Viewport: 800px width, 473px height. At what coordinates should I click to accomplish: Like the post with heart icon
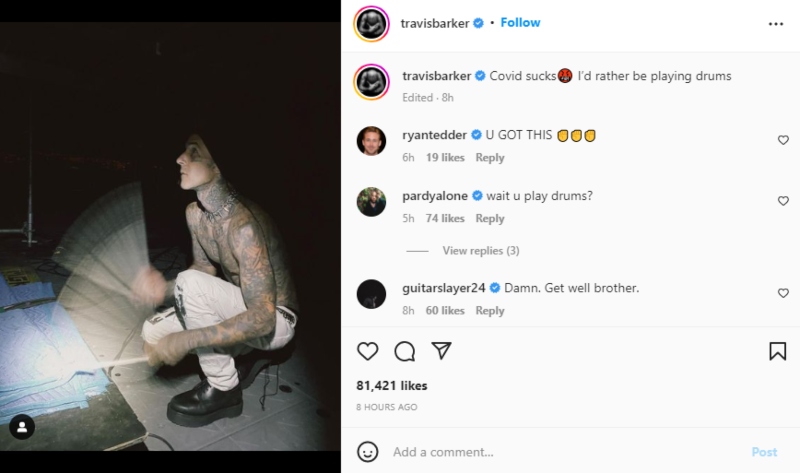tap(368, 351)
